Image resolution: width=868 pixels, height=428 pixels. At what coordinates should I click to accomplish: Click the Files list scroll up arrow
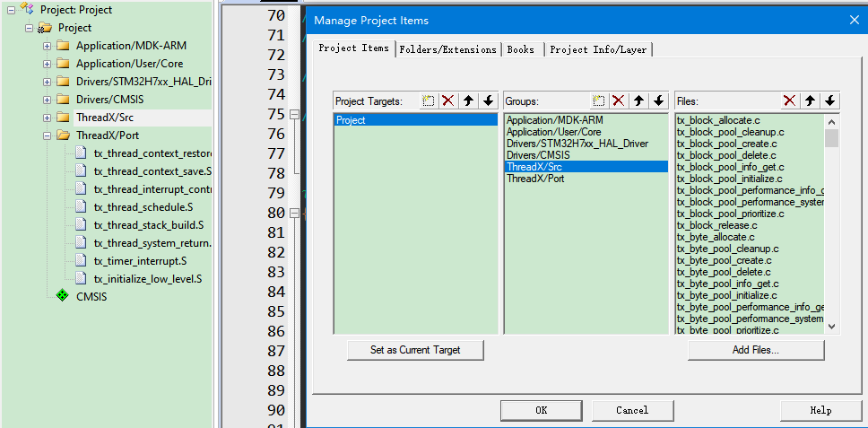(831, 122)
